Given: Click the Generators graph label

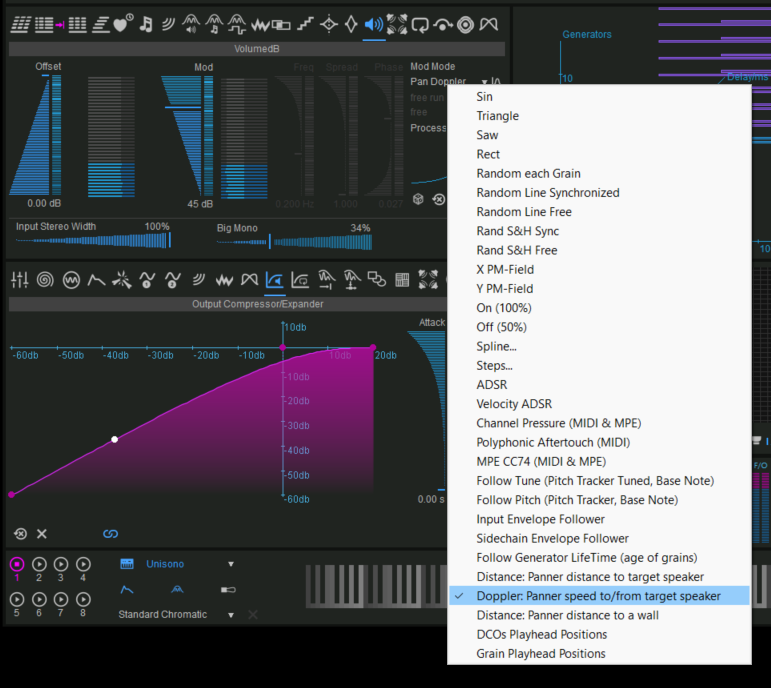Looking at the screenshot, I should [x=587, y=34].
